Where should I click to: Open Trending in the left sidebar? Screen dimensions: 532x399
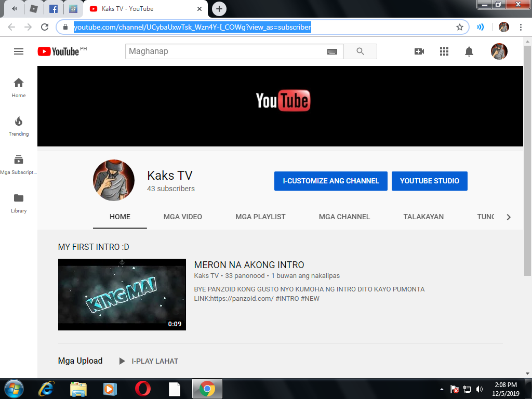pos(19,126)
